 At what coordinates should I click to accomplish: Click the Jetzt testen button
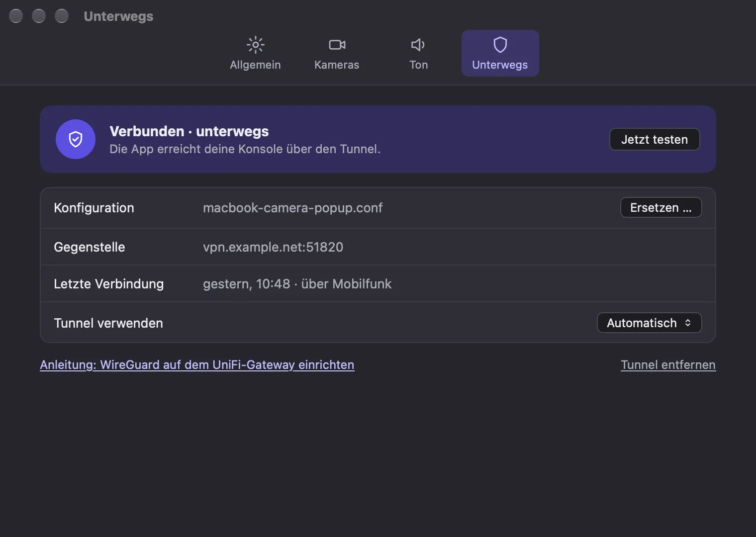(x=655, y=139)
